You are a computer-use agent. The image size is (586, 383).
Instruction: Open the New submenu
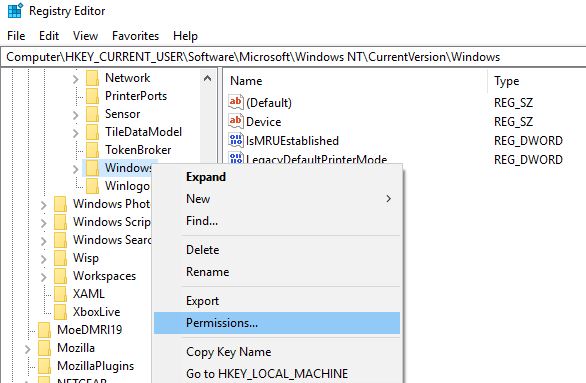click(x=277, y=199)
